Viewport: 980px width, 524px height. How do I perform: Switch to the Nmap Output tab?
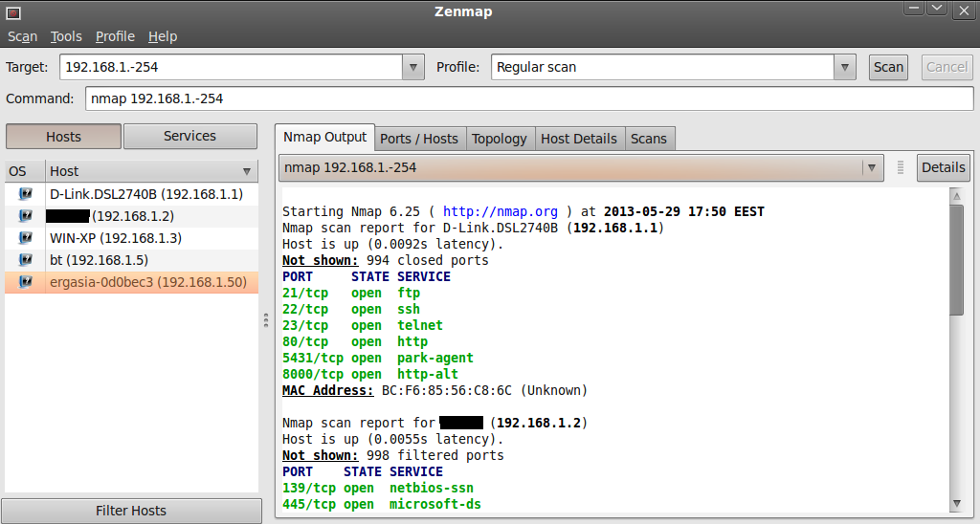tap(325, 138)
